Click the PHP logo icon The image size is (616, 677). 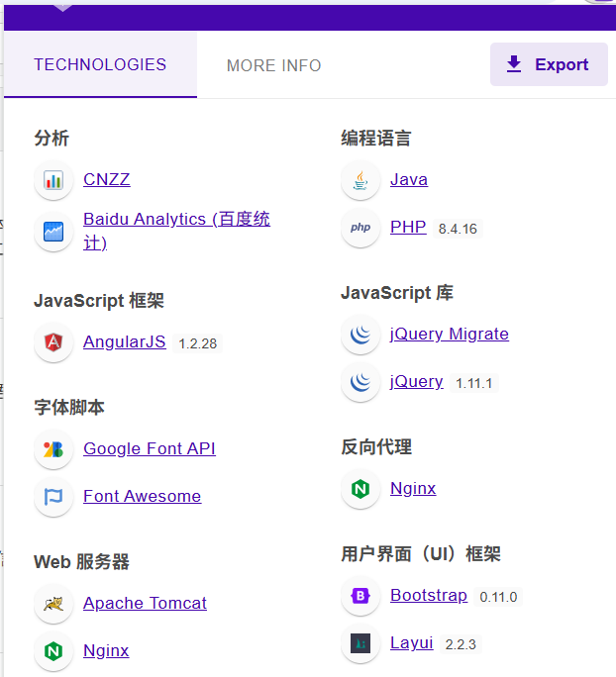pyautogui.click(x=360, y=228)
